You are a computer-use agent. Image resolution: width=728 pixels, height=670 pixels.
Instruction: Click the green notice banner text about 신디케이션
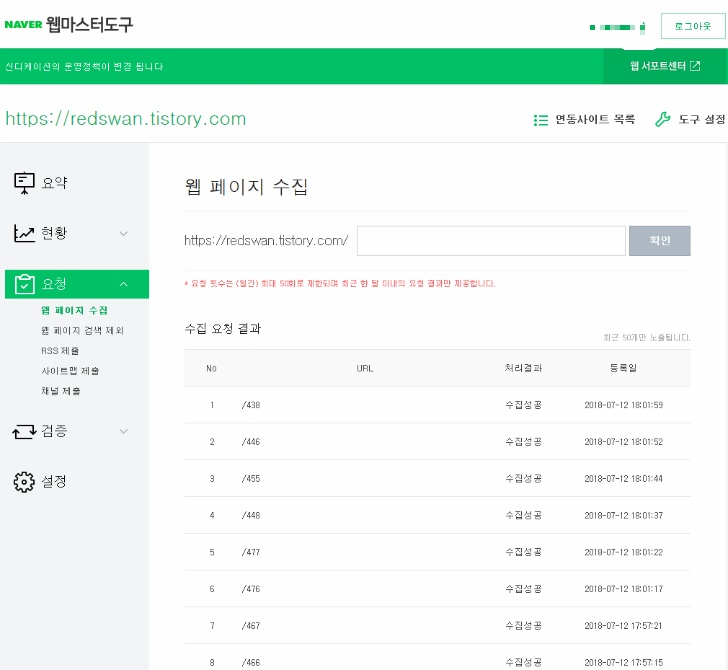click(x=84, y=66)
